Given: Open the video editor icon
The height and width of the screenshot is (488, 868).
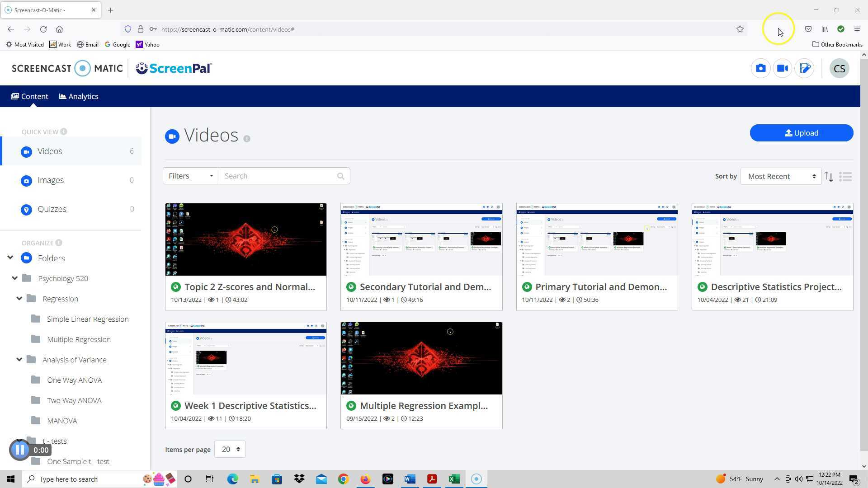Looking at the screenshot, I should pos(804,68).
